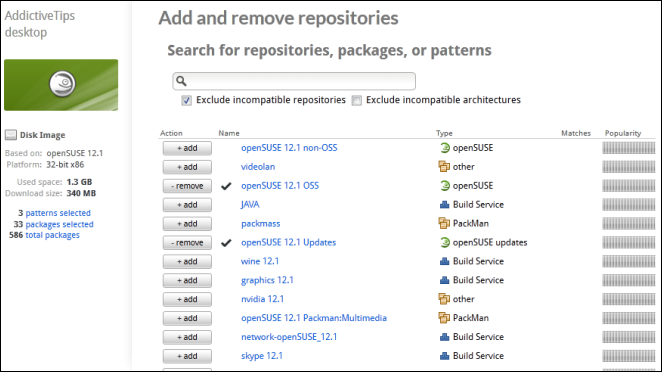Enable Exclude incompatible architectures checkbox
Screen dimensions: 662x372
357,100
